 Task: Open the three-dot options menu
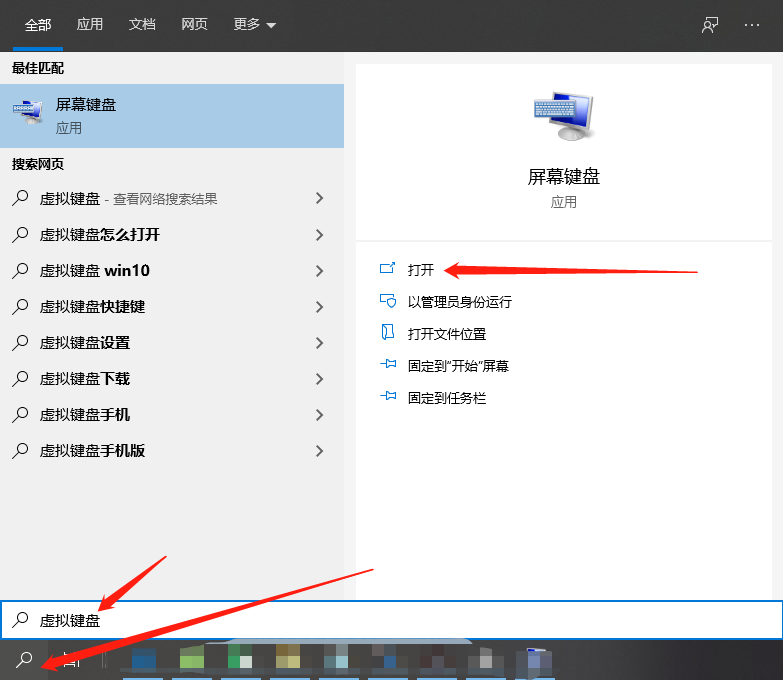(752, 25)
